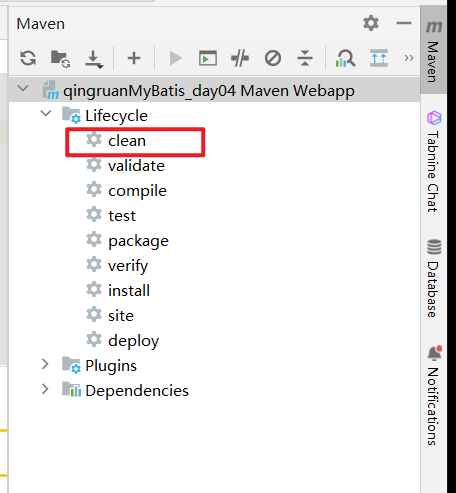This screenshot has width=456, height=493.
Task: Select the install lifecycle goal
Action: tap(129, 290)
